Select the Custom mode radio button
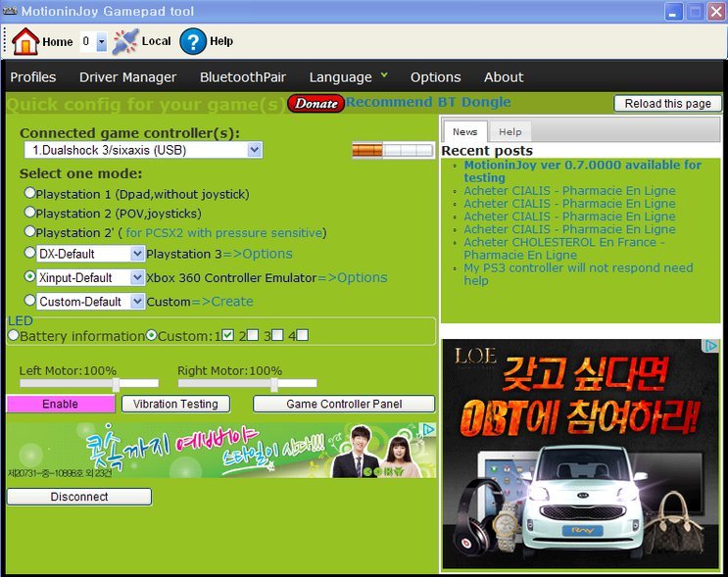Viewport: 728px width, 577px height. [29, 301]
